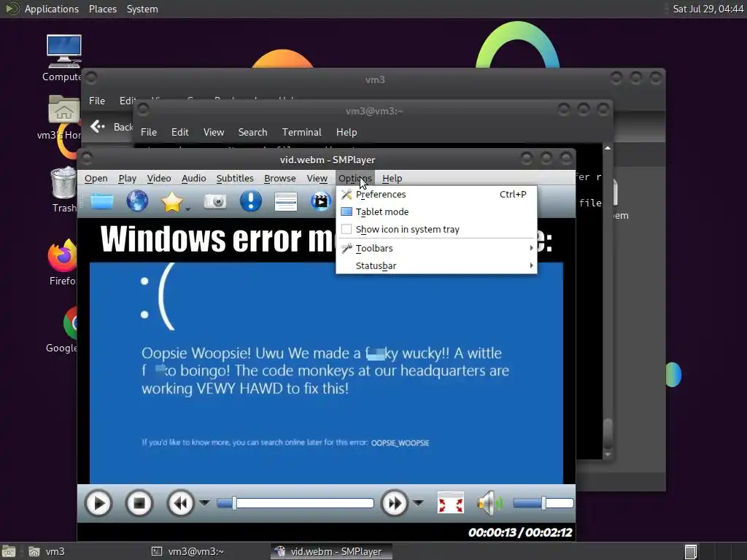This screenshot has height=560, width=747.
Task: Open the rewind options dropdown arrow
Action: (x=204, y=503)
